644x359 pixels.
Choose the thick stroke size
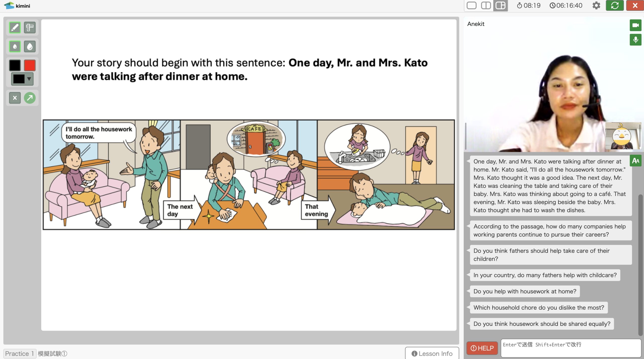pyautogui.click(x=30, y=47)
